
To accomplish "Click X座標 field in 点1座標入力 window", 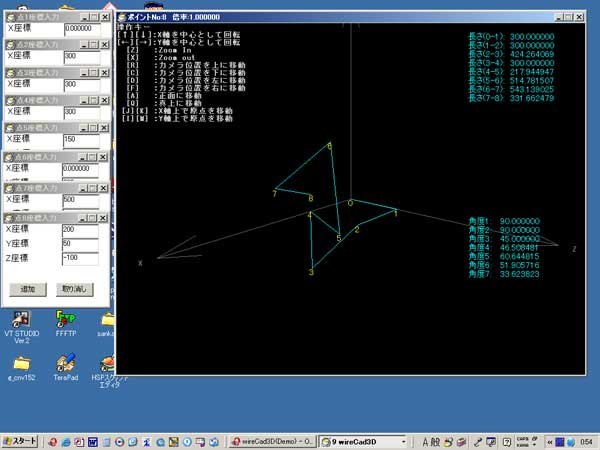I will (84, 29).
